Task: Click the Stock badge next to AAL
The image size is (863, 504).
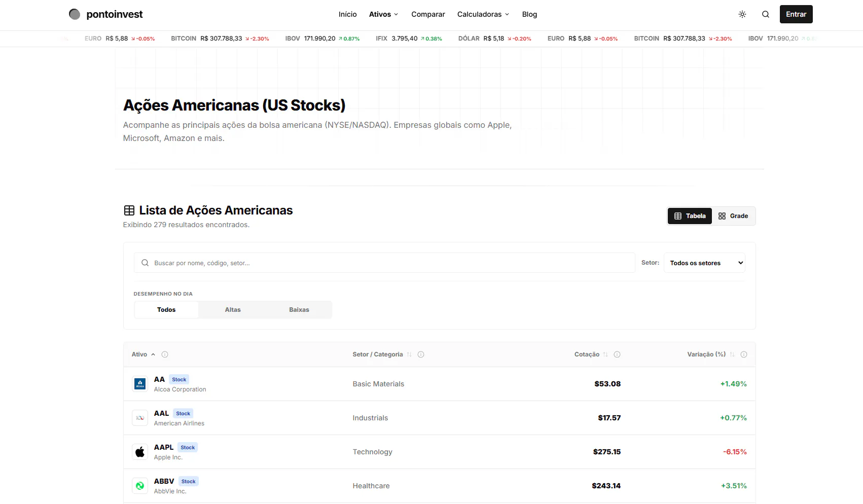Action: click(183, 413)
